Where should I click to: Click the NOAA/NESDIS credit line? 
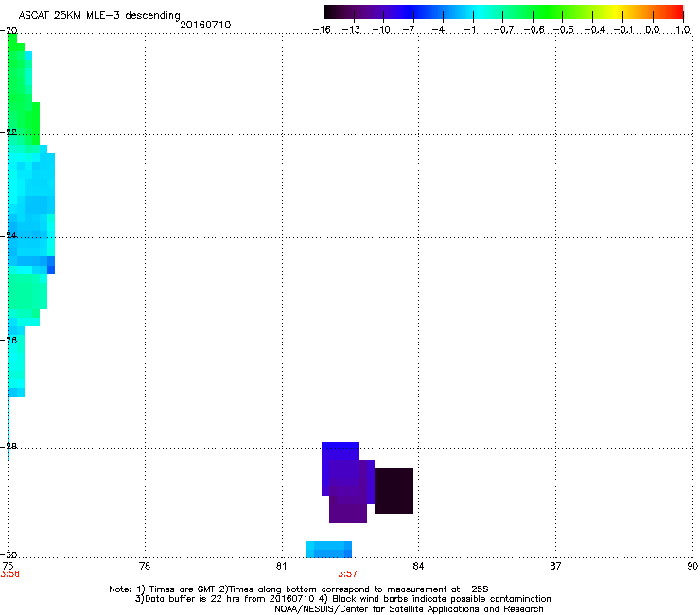(x=409, y=609)
